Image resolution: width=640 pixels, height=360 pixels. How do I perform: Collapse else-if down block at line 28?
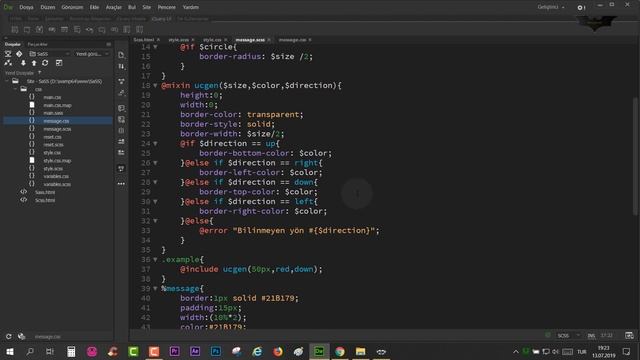[156, 182]
